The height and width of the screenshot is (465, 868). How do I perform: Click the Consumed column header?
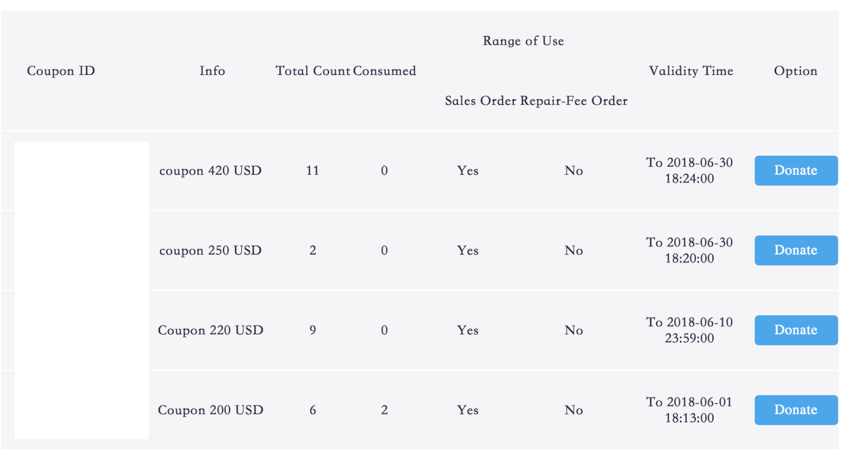tap(385, 71)
